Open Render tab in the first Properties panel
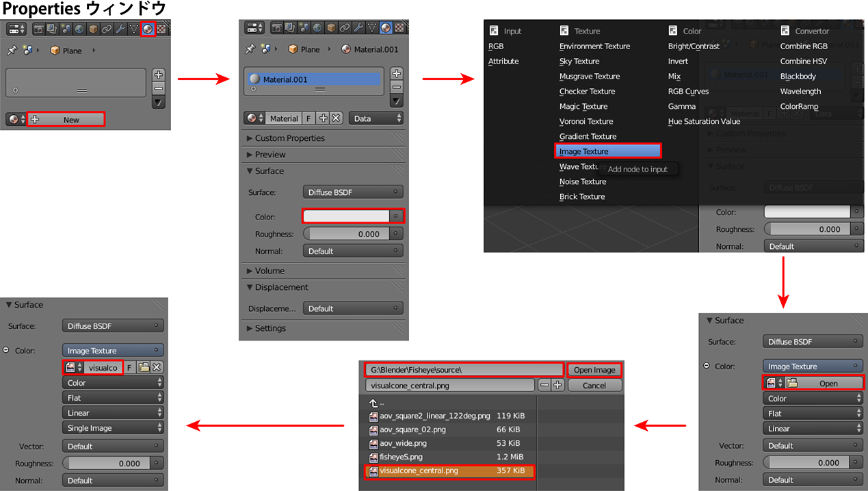The image size is (868, 491). click(39, 29)
